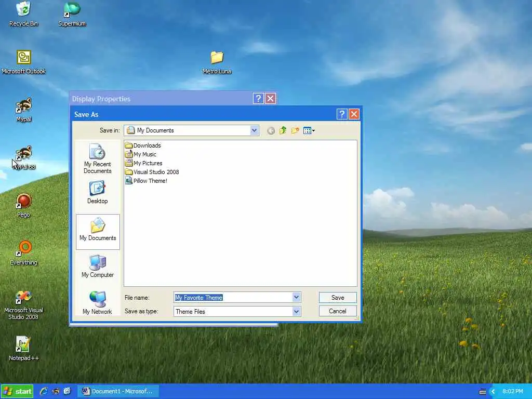Open the Recycle Bin desktop icon

click(23, 14)
